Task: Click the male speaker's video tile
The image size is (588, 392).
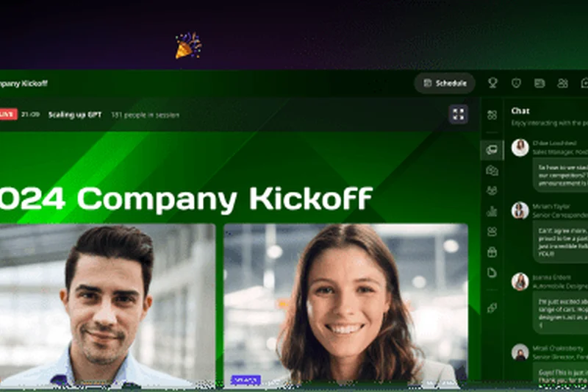Action: [x=107, y=304]
